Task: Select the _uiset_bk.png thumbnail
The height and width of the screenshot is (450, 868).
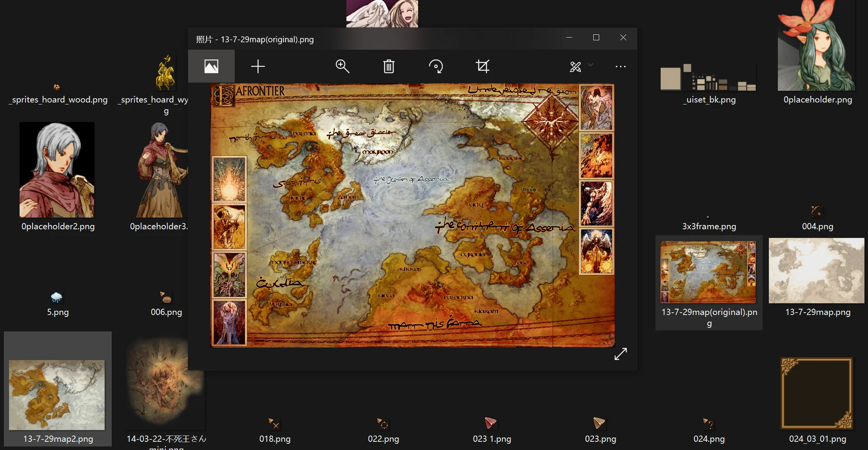Action: 708,77
